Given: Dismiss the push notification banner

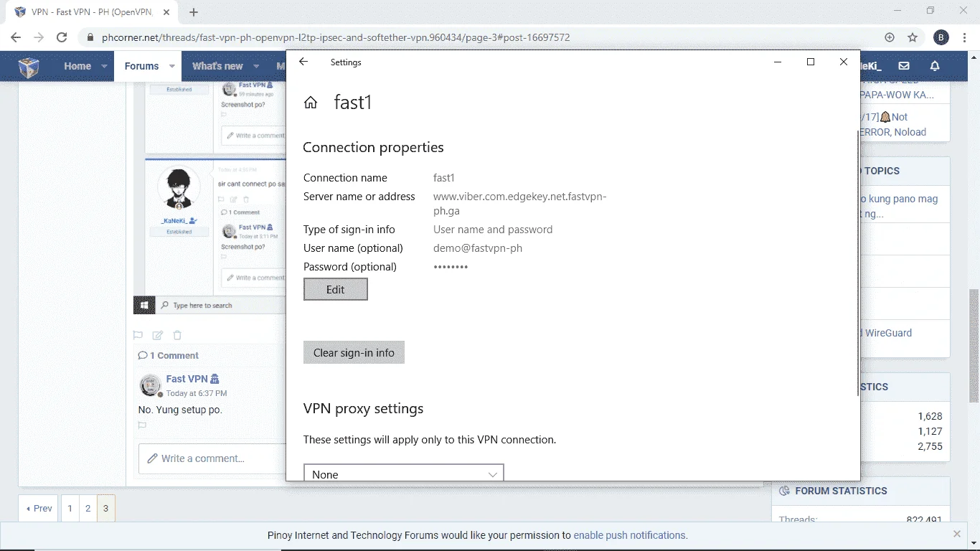Looking at the screenshot, I should click(956, 534).
